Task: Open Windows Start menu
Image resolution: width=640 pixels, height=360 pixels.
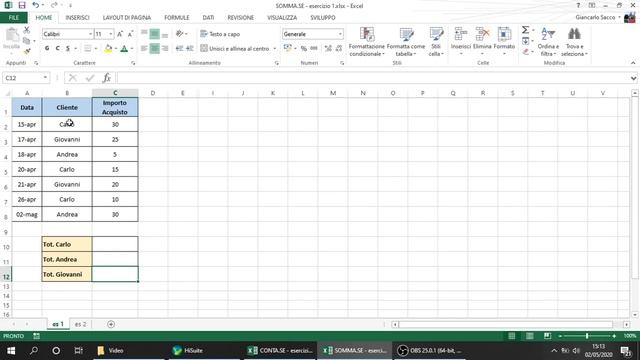Action: (11, 351)
